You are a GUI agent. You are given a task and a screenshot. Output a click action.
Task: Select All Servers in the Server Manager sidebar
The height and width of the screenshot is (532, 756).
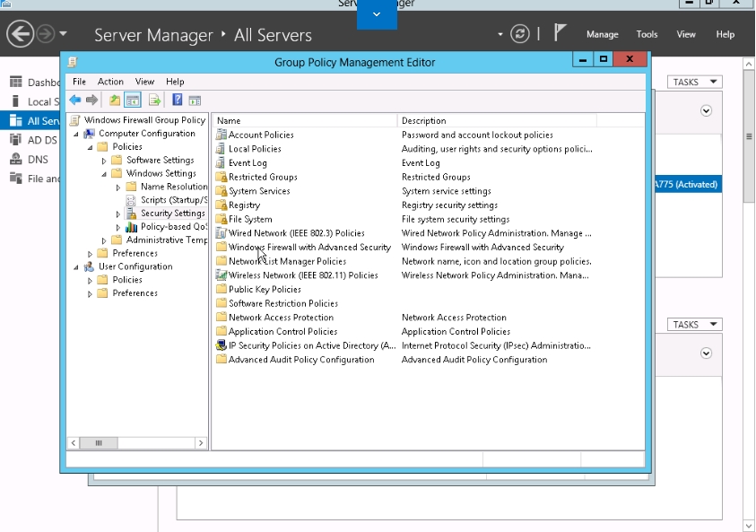30,120
